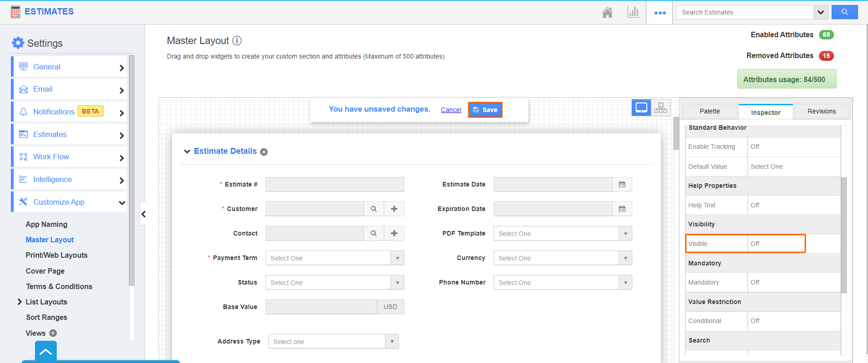Switch to hierarchy view icon
The height and width of the screenshot is (363, 868).
tap(661, 108)
